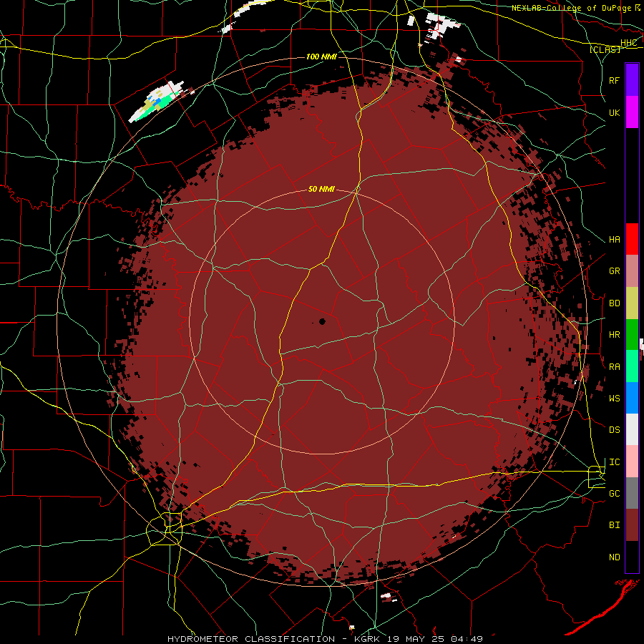644x644 pixels.
Task: Click the RA legend label
Action: [614, 366]
